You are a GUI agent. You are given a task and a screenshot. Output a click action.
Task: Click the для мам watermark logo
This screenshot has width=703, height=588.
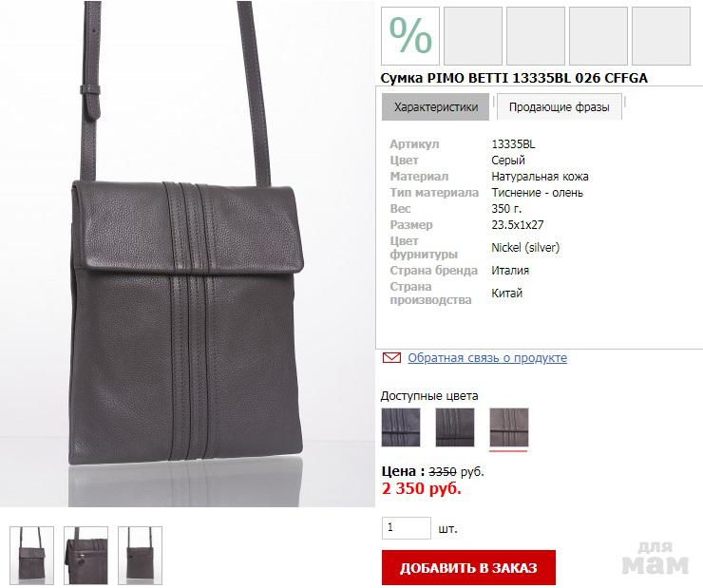point(655,558)
